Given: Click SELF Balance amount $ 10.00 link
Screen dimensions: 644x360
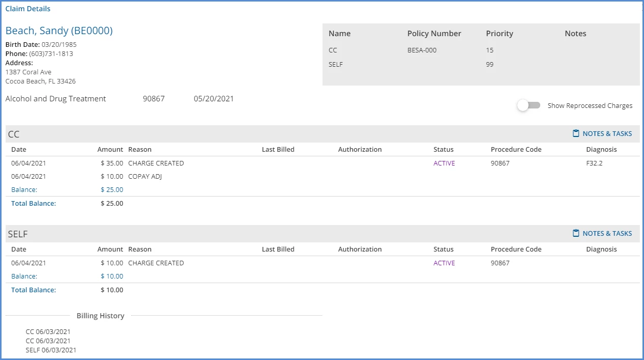Looking at the screenshot, I should click(x=112, y=276).
